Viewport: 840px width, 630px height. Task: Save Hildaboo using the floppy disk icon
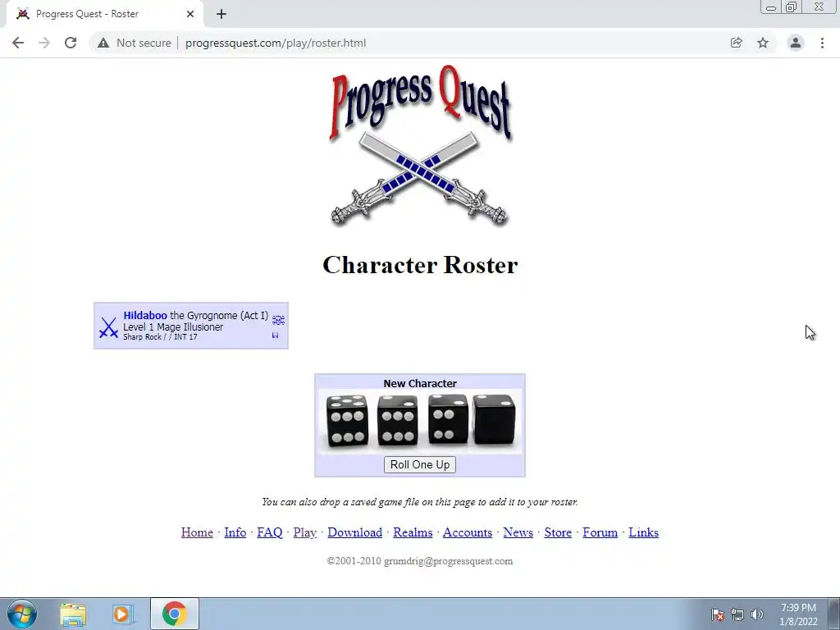tap(276, 336)
